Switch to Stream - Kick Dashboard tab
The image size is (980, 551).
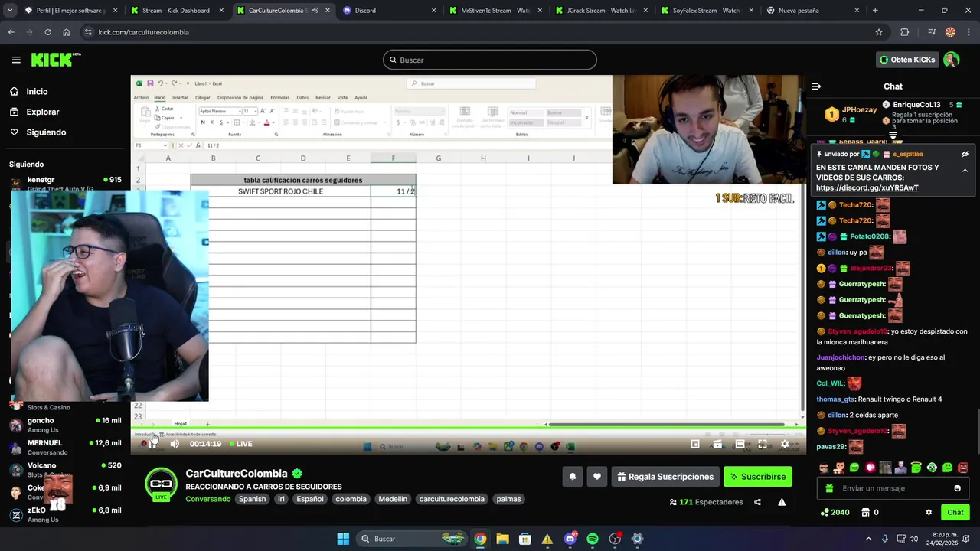(175, 11)
